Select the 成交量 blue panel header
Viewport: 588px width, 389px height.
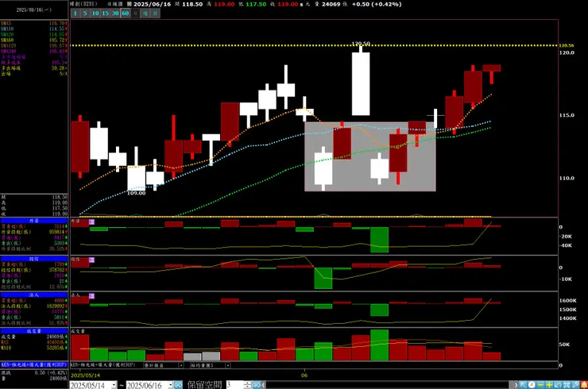click(x=33, y=331)
